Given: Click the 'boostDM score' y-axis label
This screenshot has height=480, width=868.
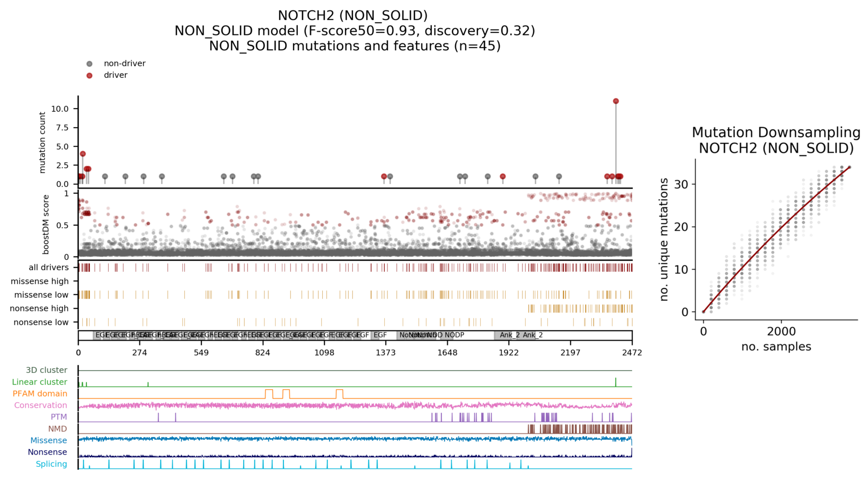Looking at the screenshot, I should coord(46,225).
